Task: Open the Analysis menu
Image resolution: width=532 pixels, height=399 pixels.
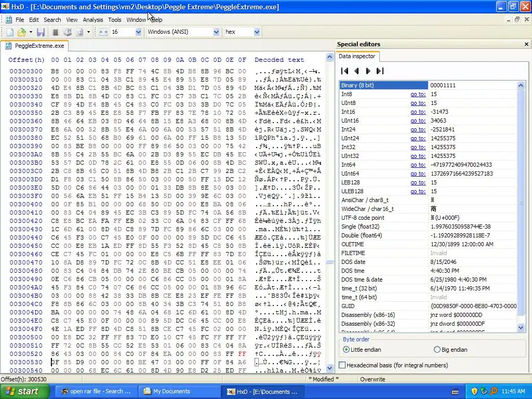Action: 93,20
